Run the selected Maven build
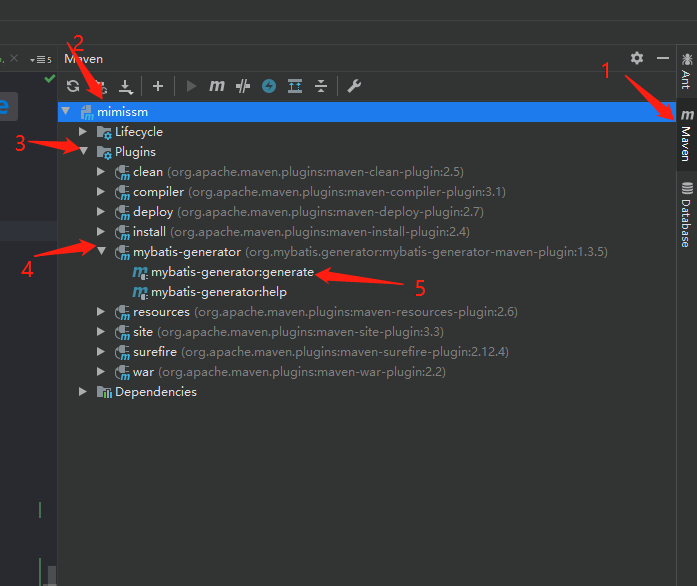The width and height of the screenshot is (697, 586). pos(191,86)
